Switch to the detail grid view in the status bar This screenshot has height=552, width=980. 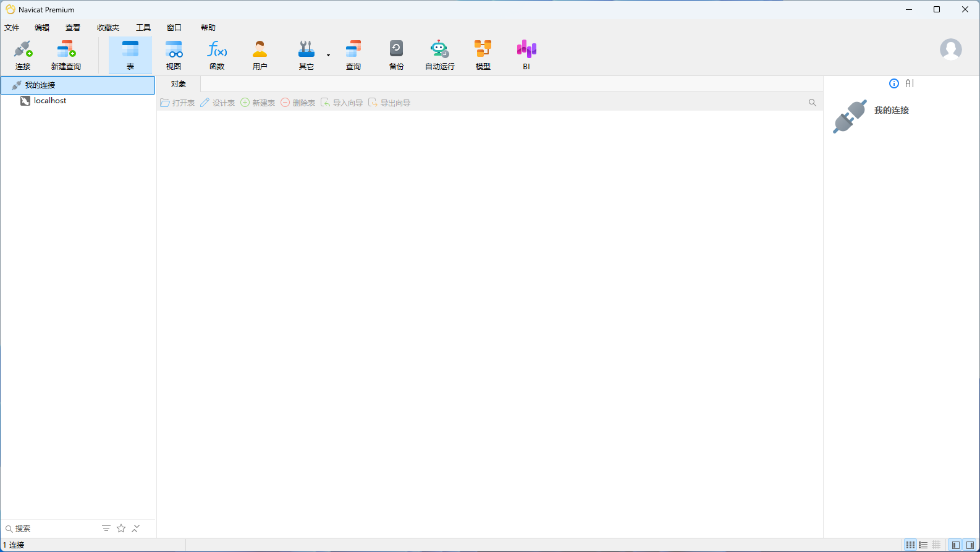click(x=937, y=545)
